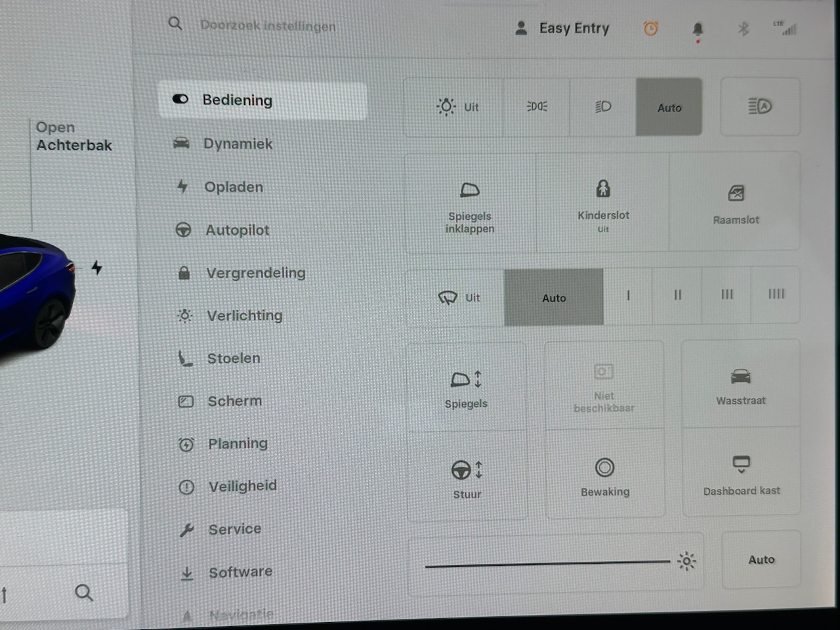Click the Doorzoek instellingen search field
This screenshot has height=630, width=840.
(x=268, y=26)
